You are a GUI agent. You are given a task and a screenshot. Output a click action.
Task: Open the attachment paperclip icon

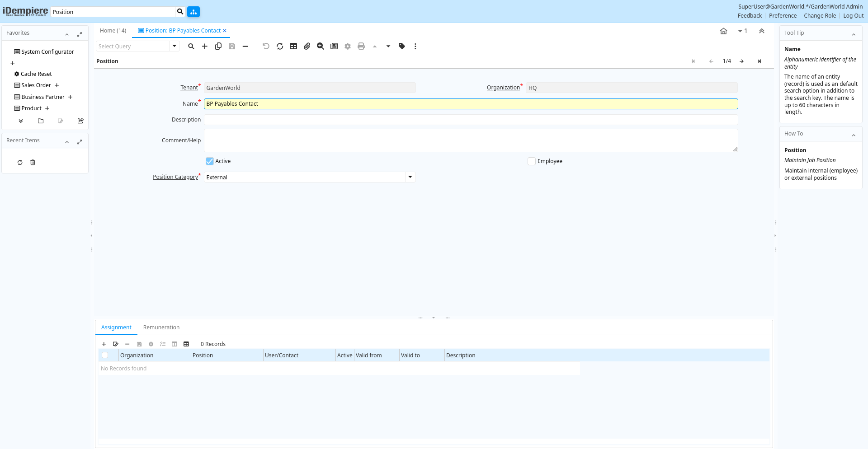307,46
